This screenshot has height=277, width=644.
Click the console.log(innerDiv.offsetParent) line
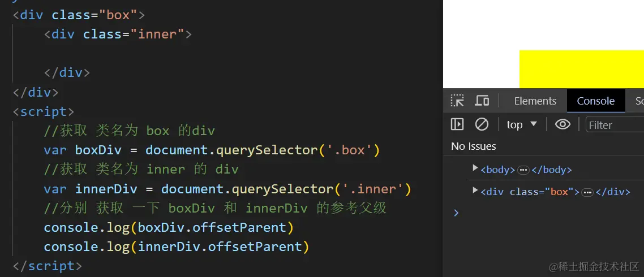coord(176,246)
